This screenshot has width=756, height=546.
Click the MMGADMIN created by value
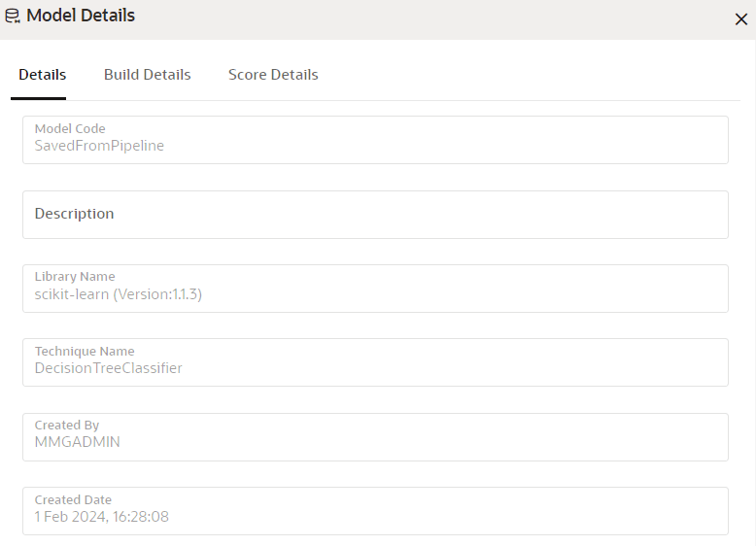click(x=77, y=442)
